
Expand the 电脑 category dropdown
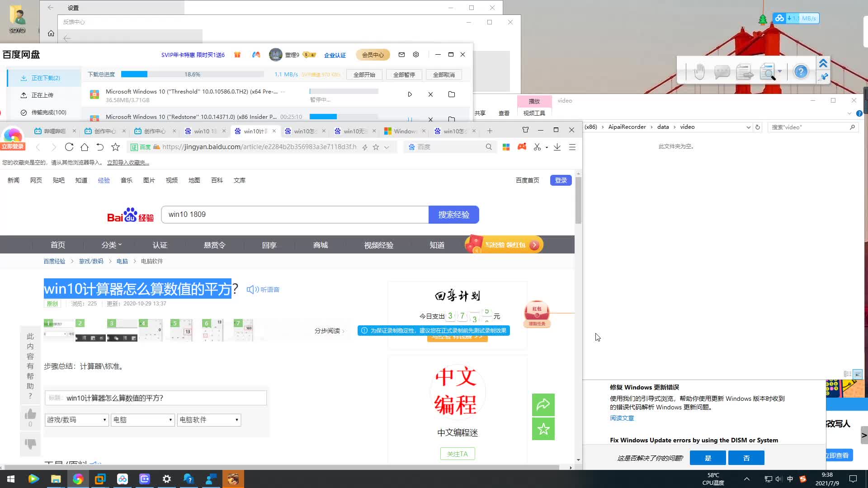coord(143,420)
